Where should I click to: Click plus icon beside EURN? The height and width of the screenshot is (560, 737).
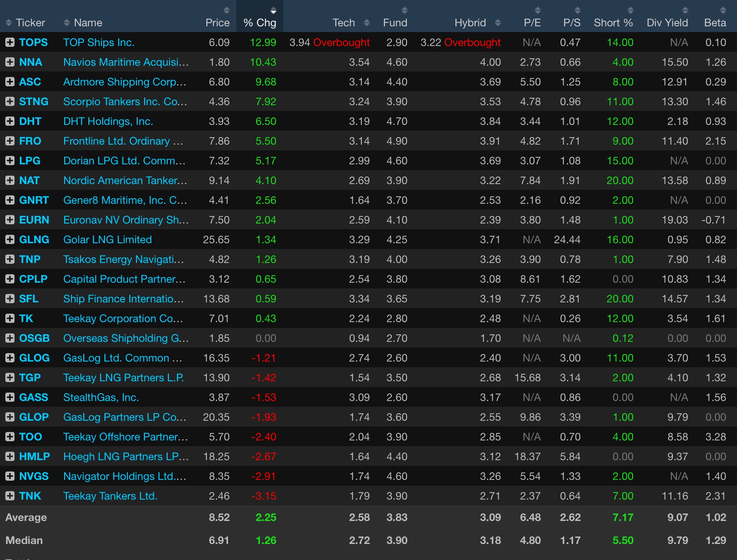pos(10,220)
